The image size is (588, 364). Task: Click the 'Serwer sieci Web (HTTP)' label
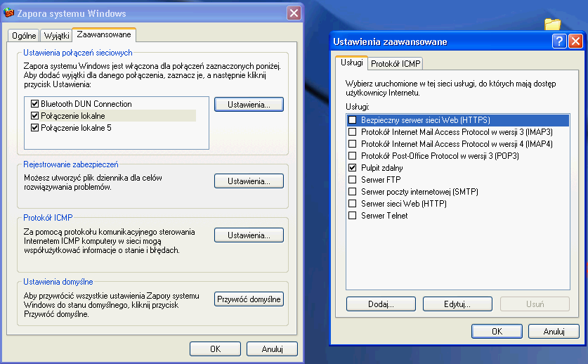coord(404,204)
